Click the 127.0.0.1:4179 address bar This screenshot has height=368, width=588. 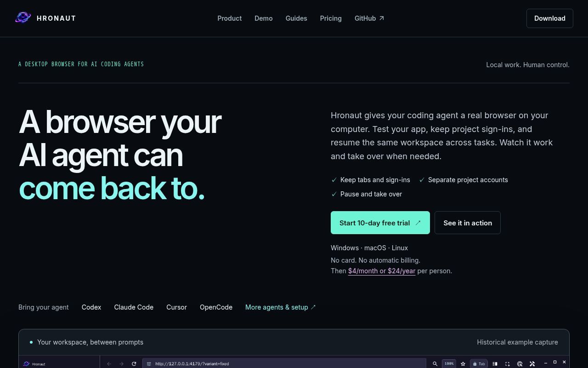coord(285,363)
